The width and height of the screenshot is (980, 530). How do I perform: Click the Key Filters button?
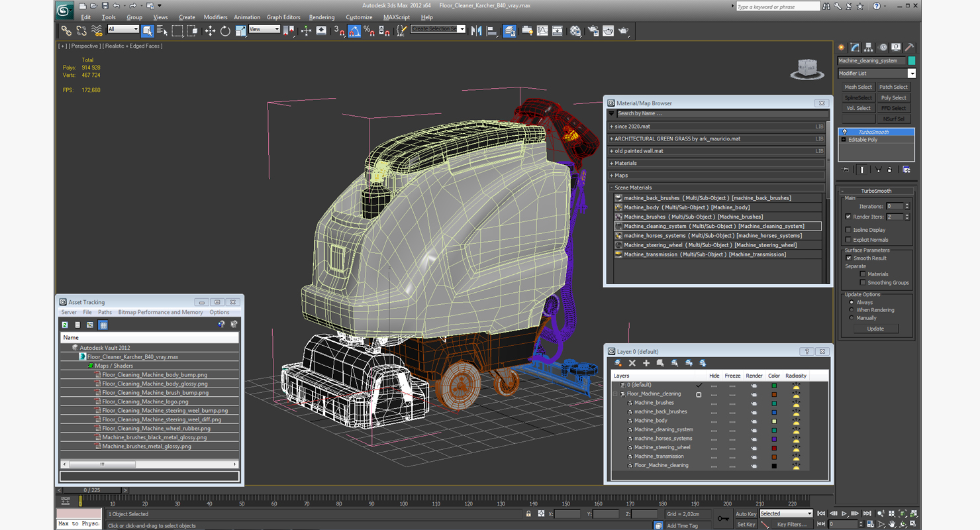point(792,524)
